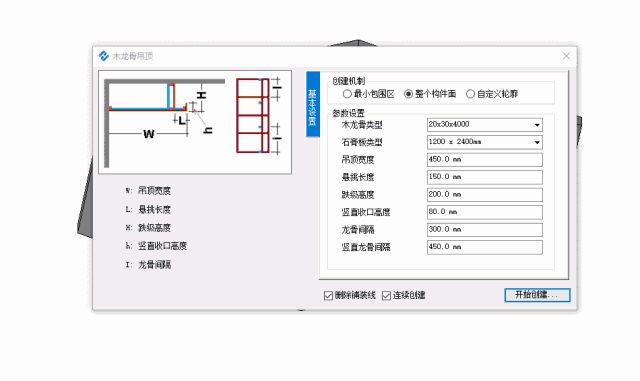
Task: Click the L: 悬挑长度 legend text
Action: (x=148, y=209)
